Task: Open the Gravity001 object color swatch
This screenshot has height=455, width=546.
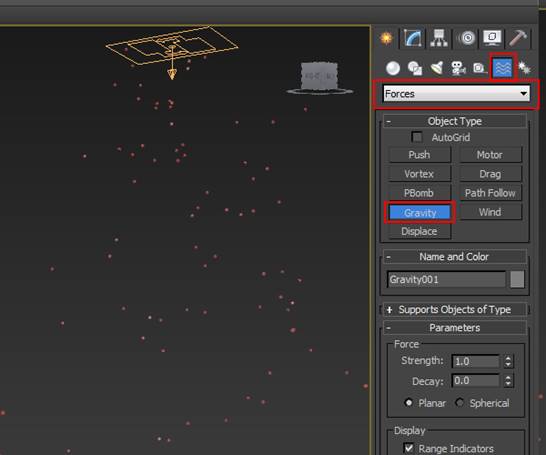Action: pos(517,280)
